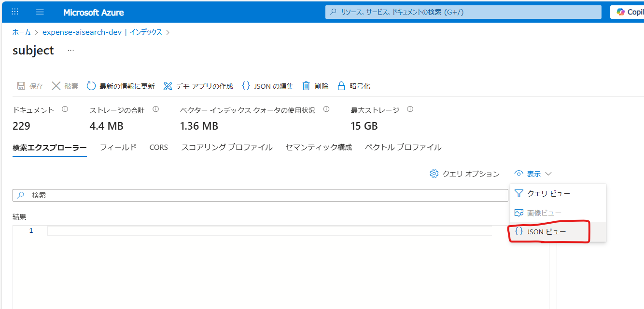Open expense-aisearch-dev | インデックス breadcrumb
The width and height of the screenshot is (644, 309).
click(102, 32)
